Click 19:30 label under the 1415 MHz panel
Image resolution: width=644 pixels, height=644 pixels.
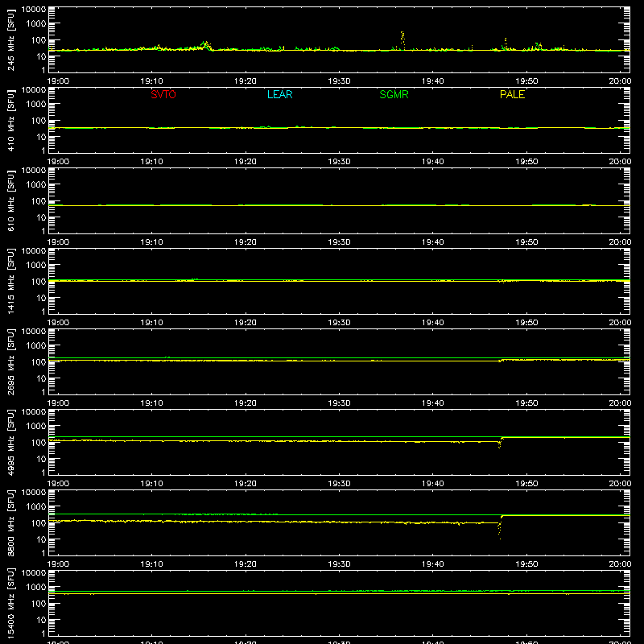point(339,323)
